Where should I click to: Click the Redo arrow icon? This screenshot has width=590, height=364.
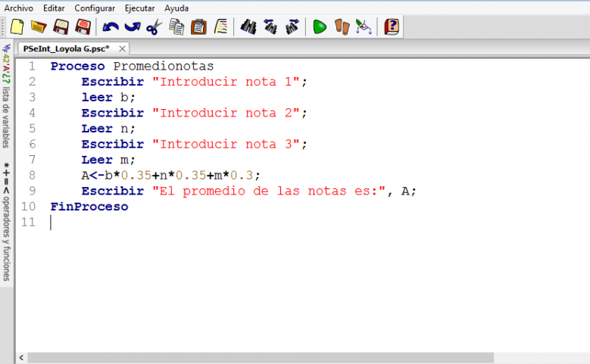(x=133, y=27)
